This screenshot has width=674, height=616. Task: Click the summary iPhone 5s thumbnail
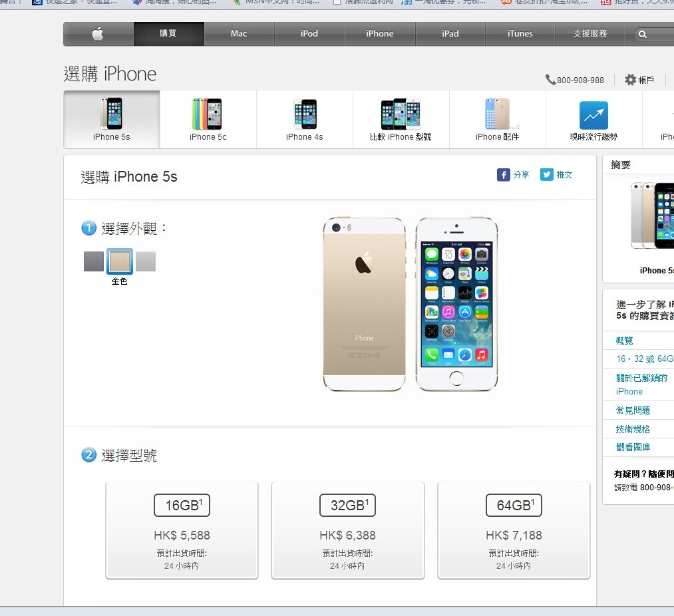[652, 216]
